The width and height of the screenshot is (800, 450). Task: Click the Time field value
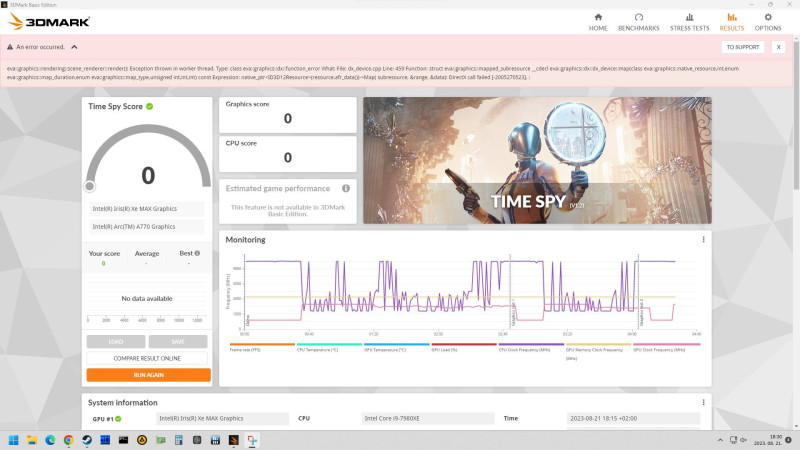pos(633,418)
